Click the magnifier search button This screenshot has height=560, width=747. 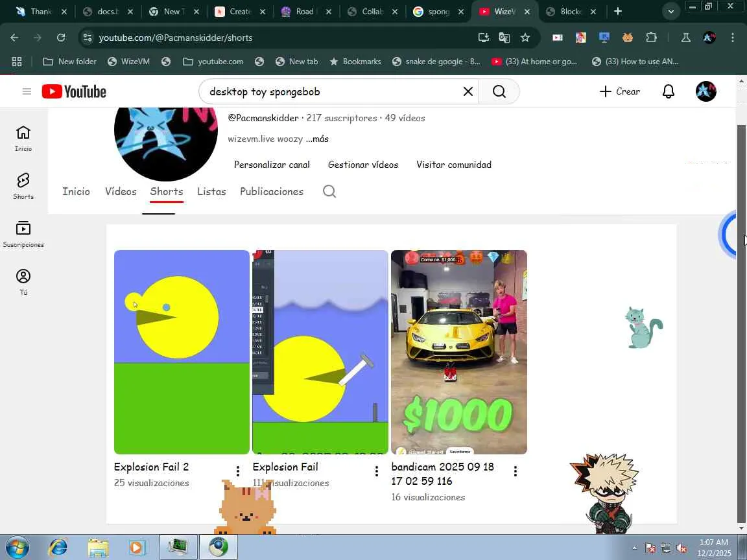pyautogui.click(x=499, y=91)
